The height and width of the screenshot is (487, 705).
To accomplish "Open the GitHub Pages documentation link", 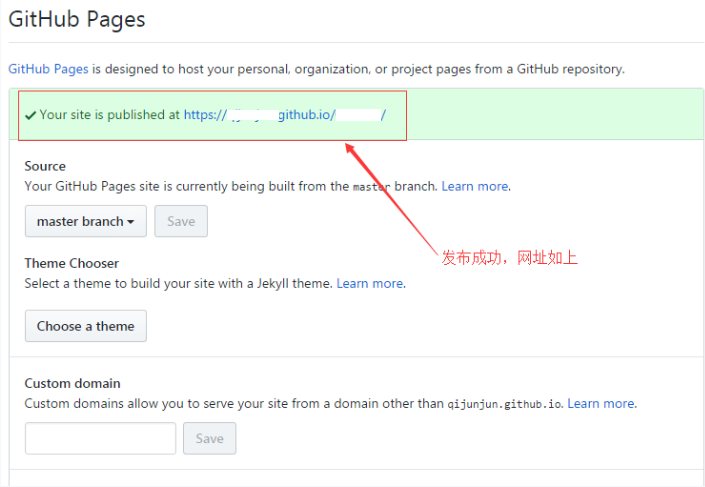I will [48, 69].
